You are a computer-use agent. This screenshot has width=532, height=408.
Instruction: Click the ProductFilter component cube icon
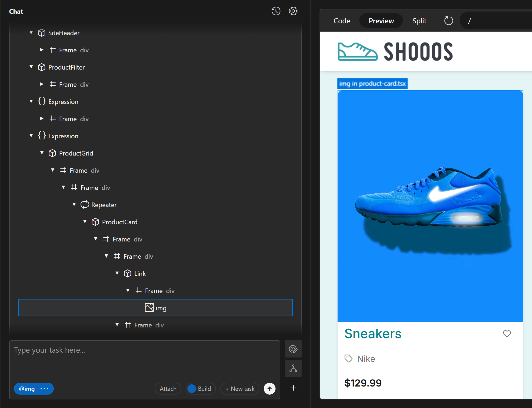pos(42,67)
